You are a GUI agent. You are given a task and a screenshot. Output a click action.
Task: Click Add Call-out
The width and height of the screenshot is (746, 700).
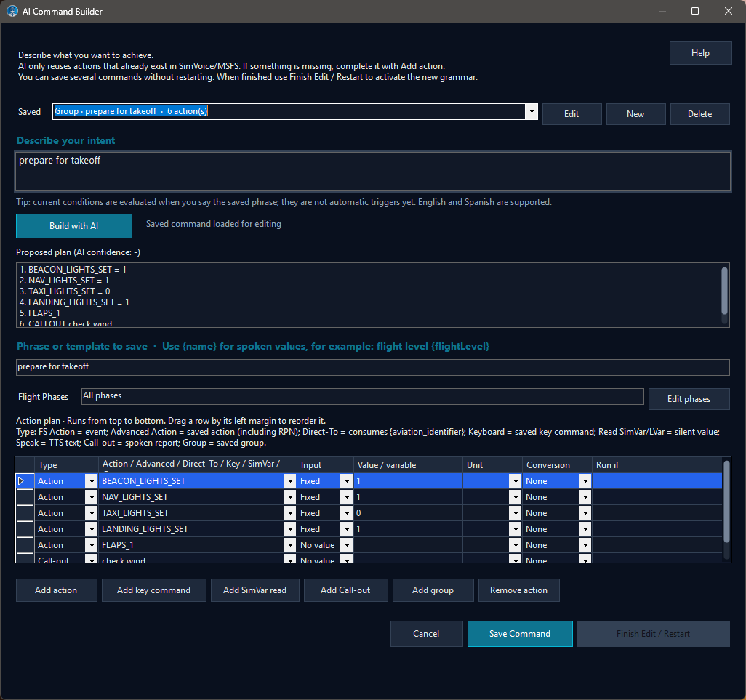click(345, 590)
